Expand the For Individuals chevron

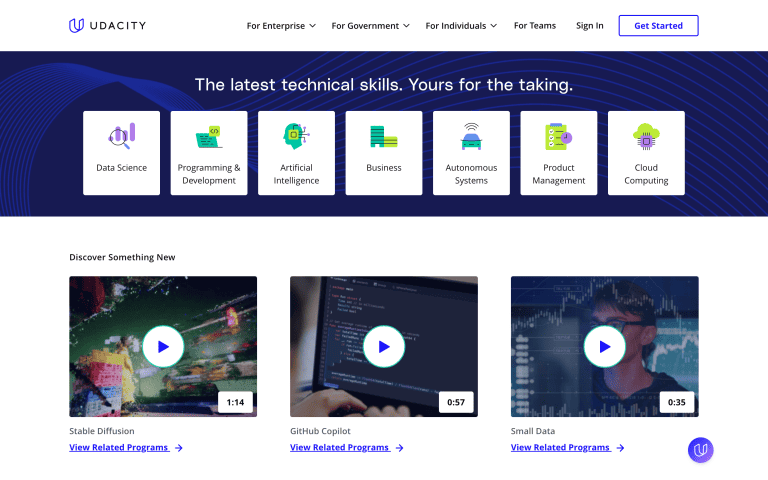[494, 25]
